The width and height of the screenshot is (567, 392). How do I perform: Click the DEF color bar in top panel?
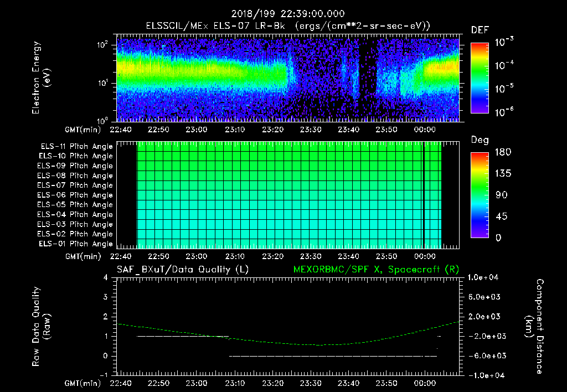(480, 78)
